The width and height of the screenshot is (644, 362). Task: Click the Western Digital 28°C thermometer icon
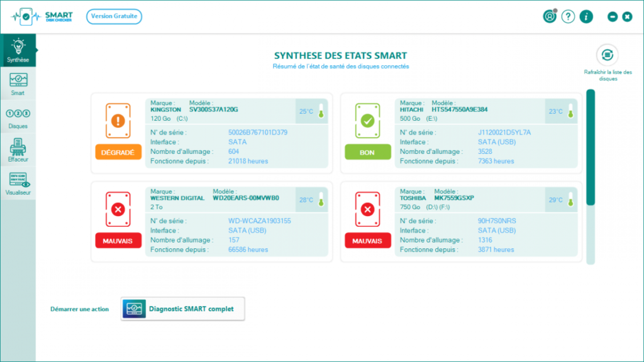click(x=321, y=199)
